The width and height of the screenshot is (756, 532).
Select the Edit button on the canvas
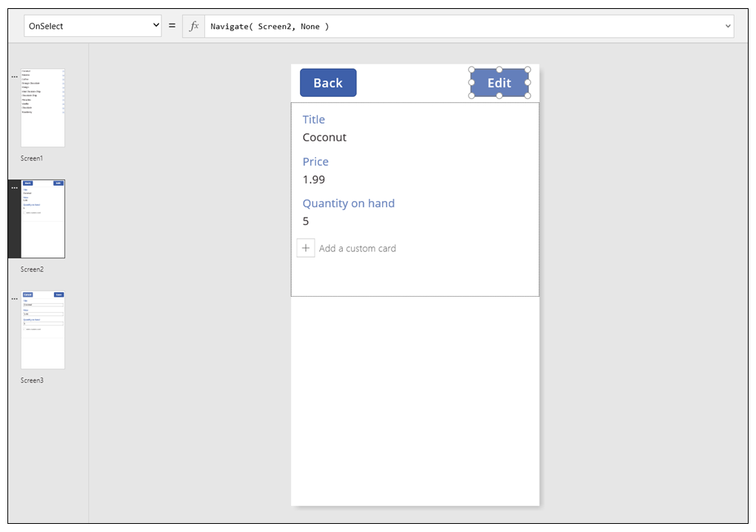pyautogui.click(x=499, y=82)
